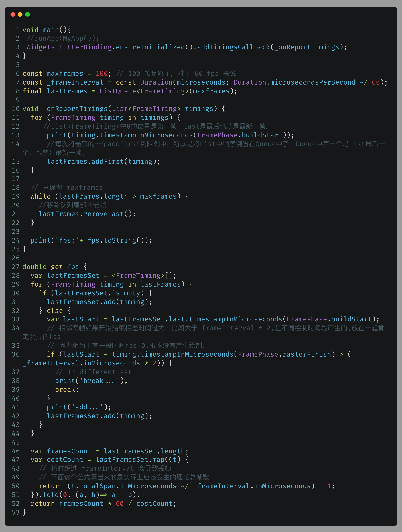This screenshot has height=532, width=402.
Task: Click _frameInterval declaration on line 7
Action: point(75,82)
